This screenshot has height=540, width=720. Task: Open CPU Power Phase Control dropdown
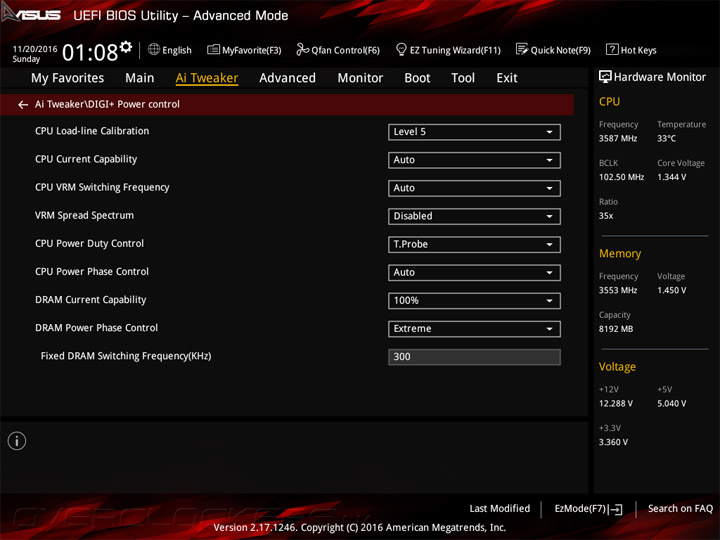coord(474,273)
